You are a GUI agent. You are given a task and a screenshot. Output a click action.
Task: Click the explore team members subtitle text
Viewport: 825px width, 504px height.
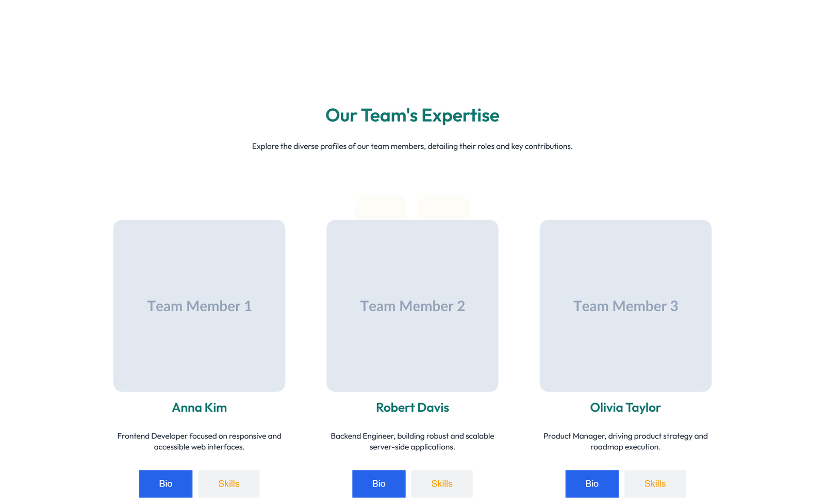412,146
